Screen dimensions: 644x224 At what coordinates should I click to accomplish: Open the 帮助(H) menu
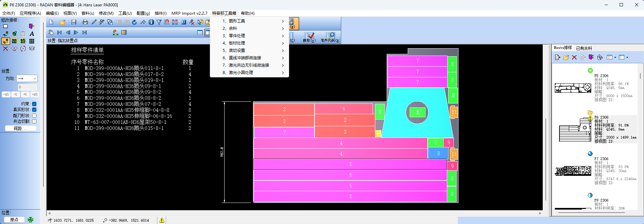tap(248, 13)
